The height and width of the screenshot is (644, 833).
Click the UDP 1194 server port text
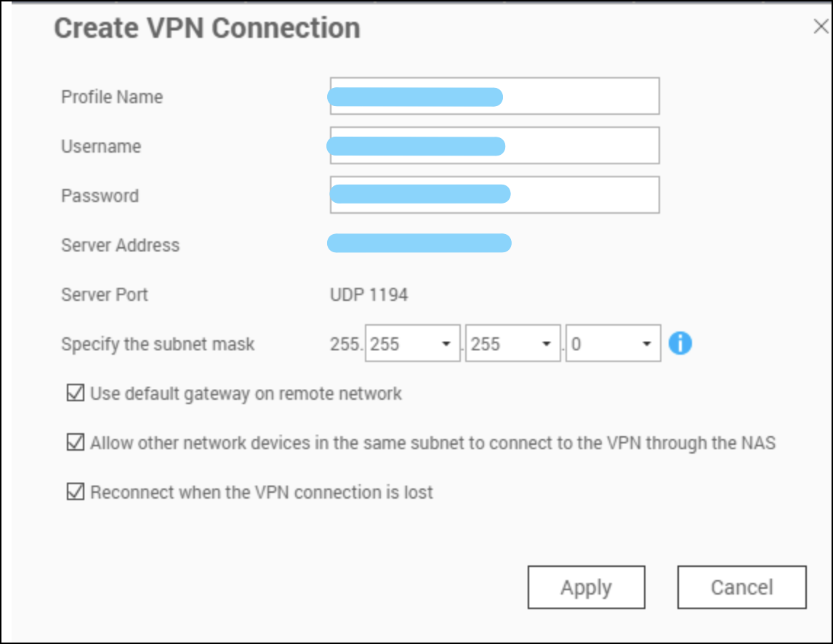[x=369, y=294]
